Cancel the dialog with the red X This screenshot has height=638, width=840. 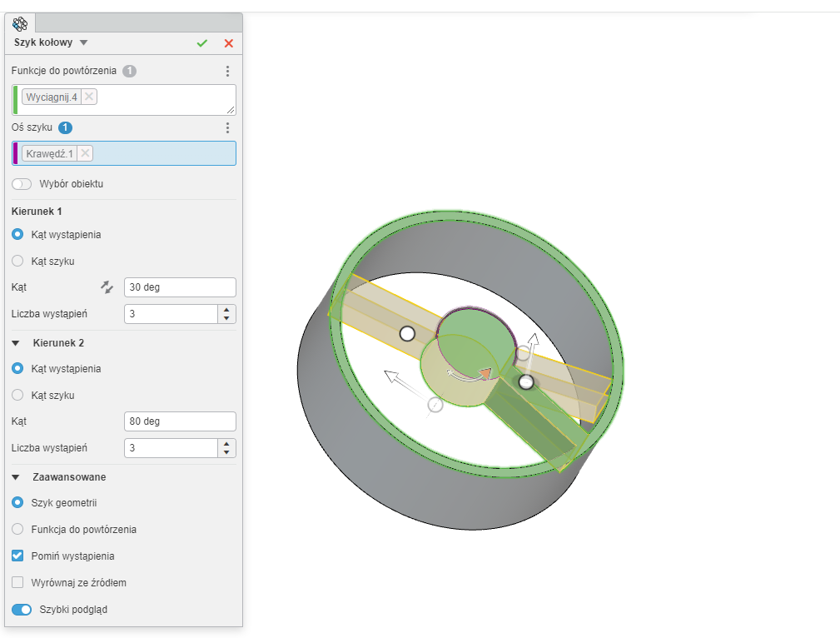[x=229, y=43]
